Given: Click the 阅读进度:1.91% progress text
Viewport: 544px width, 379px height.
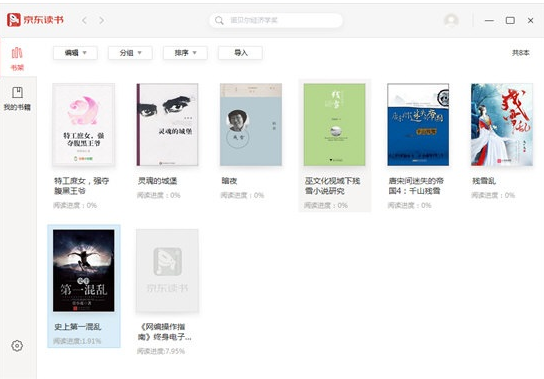Looking at the screenshot, I should pos(77,341).
